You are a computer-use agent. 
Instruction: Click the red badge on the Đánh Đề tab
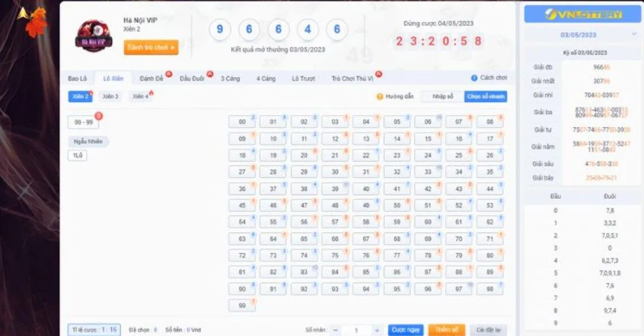click(170, 74)
